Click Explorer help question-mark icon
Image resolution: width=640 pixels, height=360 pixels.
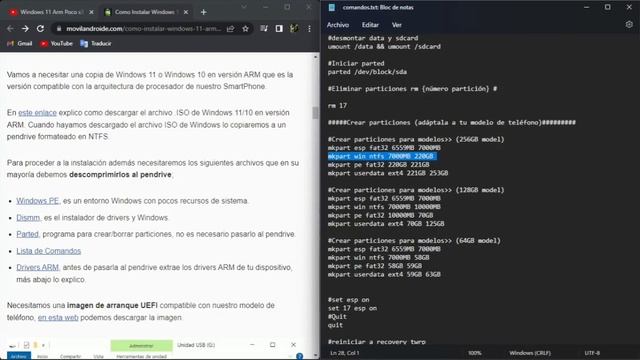300,356
